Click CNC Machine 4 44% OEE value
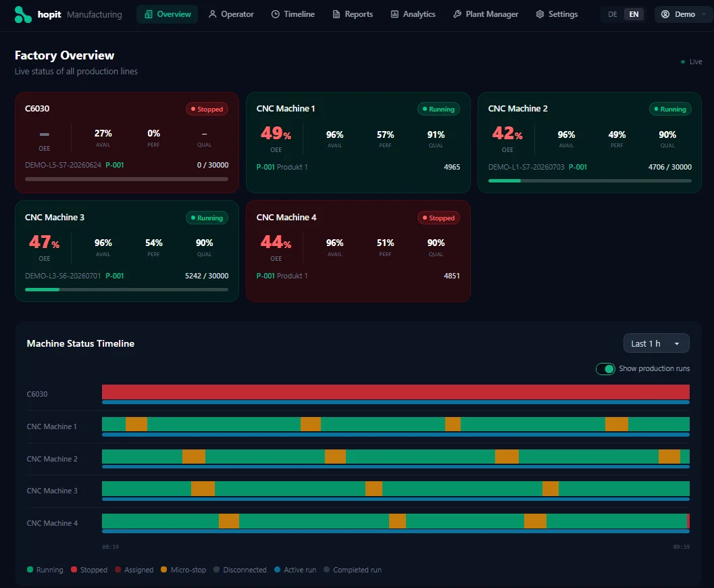The image size is (714, 588). pos(276,241)
